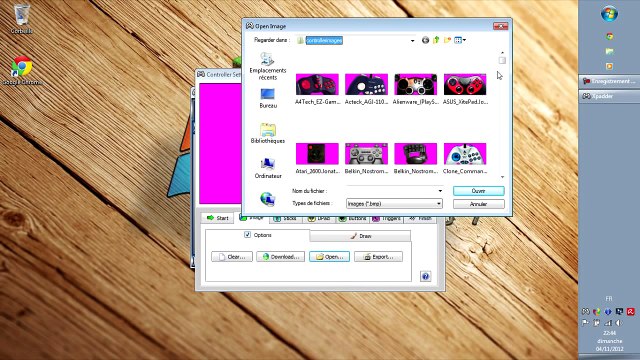This screenshot has height=360, width=640.
Task: Click the Ouvrir button
Action: (478, 191)
